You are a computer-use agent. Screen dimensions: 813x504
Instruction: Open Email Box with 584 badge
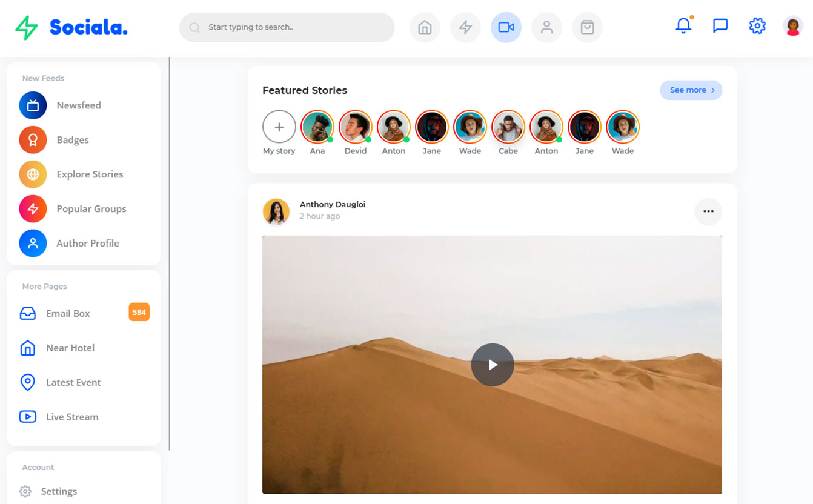[68, 313]
